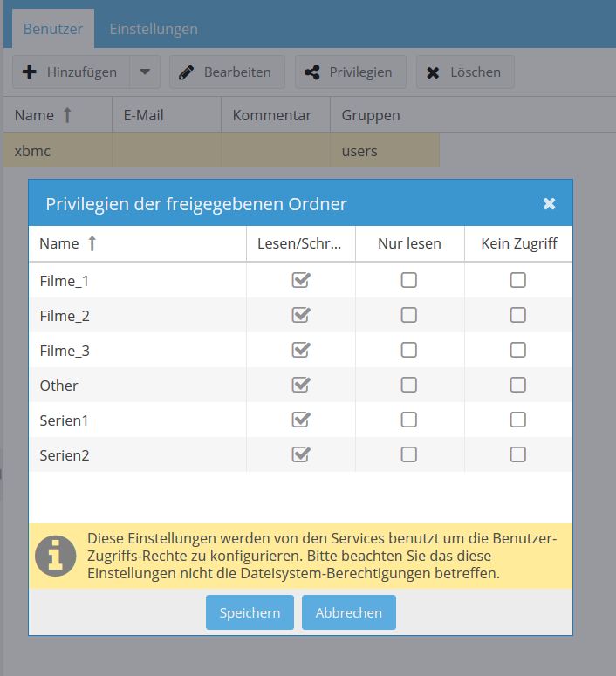Check Nur lesen for Other
The width and height of the screenshot is (616, 676).
(x=409, y=385)
